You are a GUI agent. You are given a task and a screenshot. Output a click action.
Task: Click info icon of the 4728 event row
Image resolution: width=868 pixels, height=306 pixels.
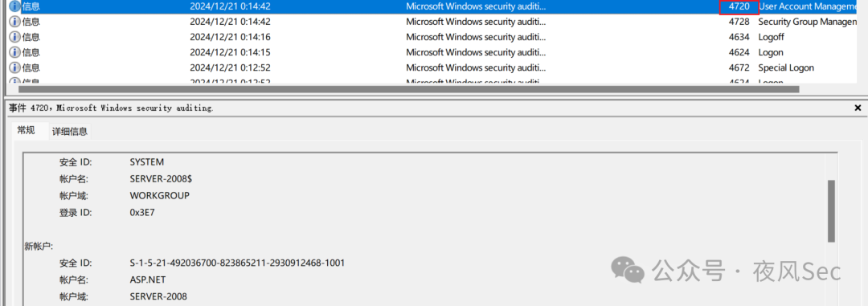pos(15,22)
